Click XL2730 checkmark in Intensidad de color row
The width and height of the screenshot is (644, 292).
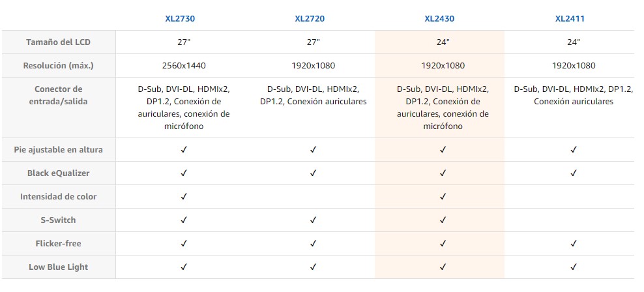point(184,196)
